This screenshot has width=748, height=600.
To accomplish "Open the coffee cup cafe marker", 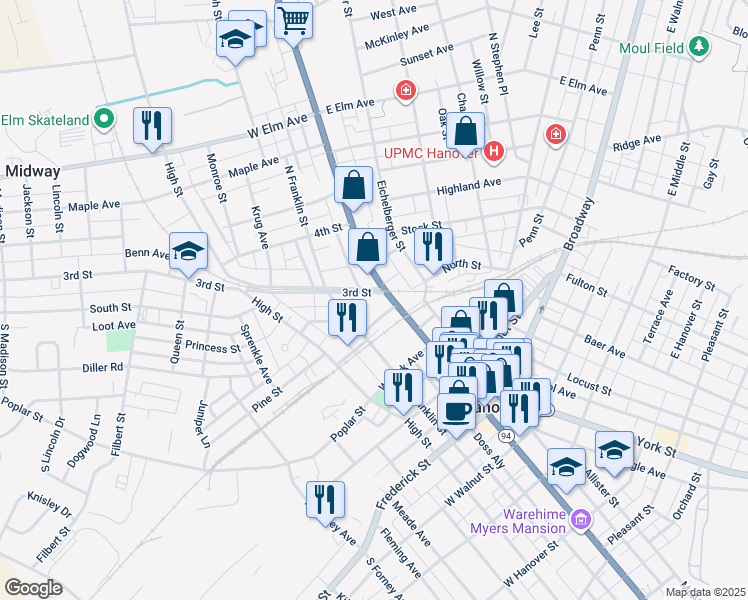I will click(x=457, y=411).
